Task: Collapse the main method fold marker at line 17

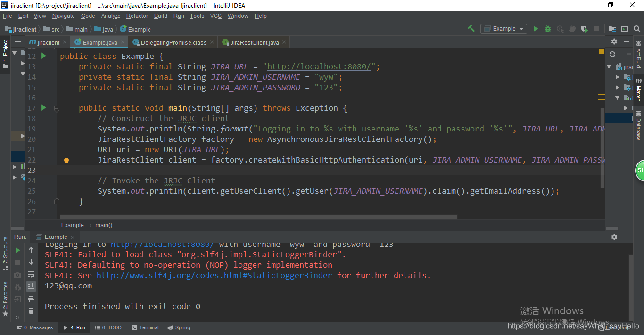Action: (x=57, y=108)
